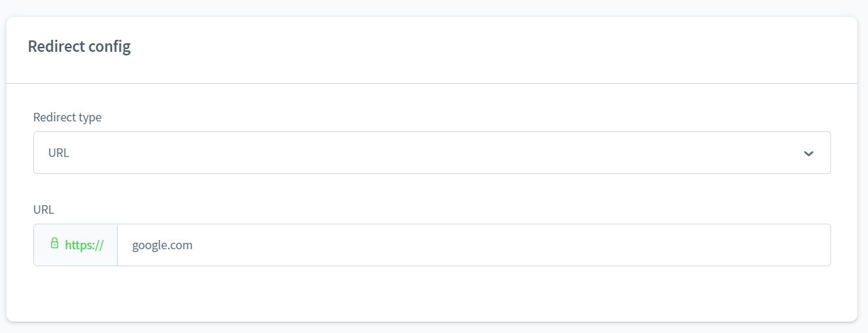
Task: Click the down arrow in Redirect type
Action: click(x=808, y=153)
